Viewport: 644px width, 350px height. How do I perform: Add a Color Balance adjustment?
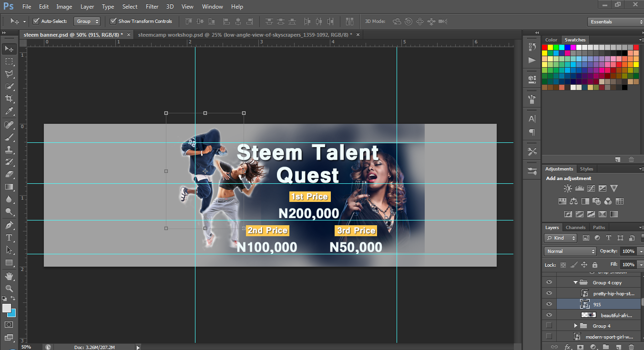point(574,201)
